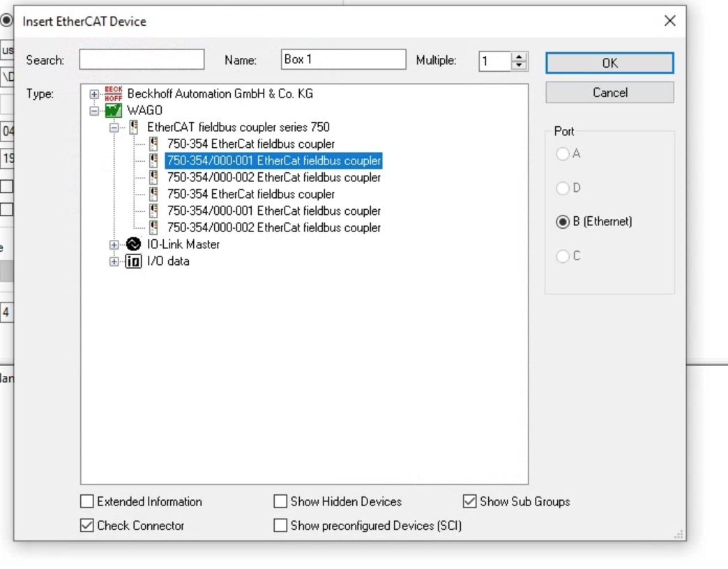Select IO-Link Master tree entry
The image size is (728, 569).
tap(183, 244)
